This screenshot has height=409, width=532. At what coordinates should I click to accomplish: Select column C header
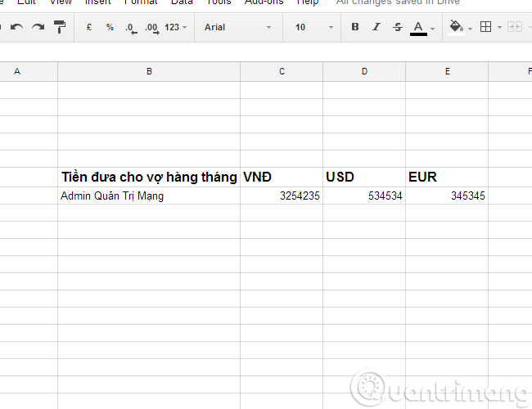282,71
